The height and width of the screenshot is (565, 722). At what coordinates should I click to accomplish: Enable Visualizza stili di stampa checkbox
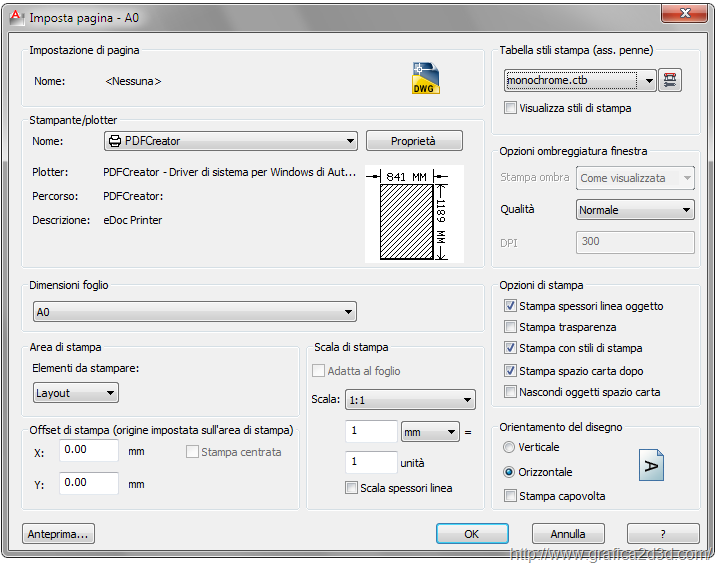511,108
